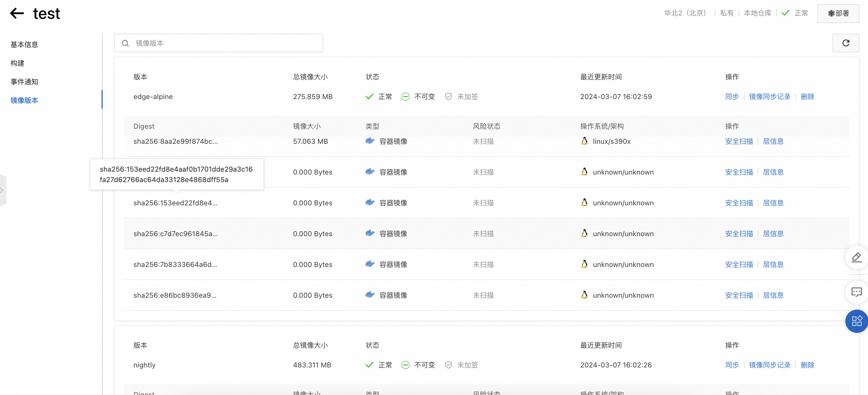Click Docker icon on linux/s390x row
The width and height of the screenshot is (868, 395).
370,141
